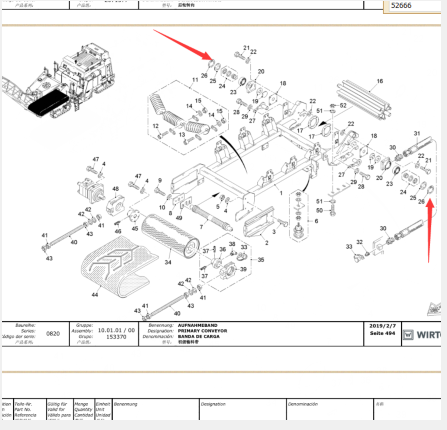Select the Benennung column header
The image size is (447, 430).
(x=126, y=404)
